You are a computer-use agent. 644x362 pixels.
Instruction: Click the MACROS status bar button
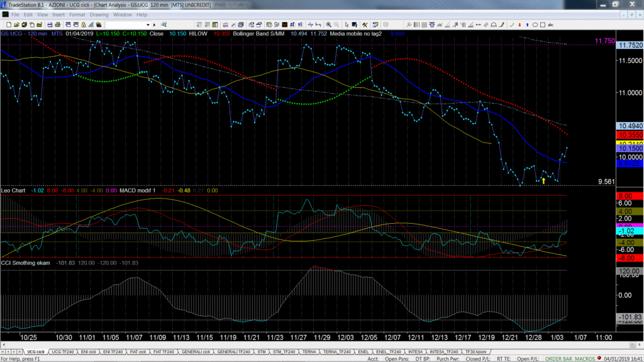[584, 359]
